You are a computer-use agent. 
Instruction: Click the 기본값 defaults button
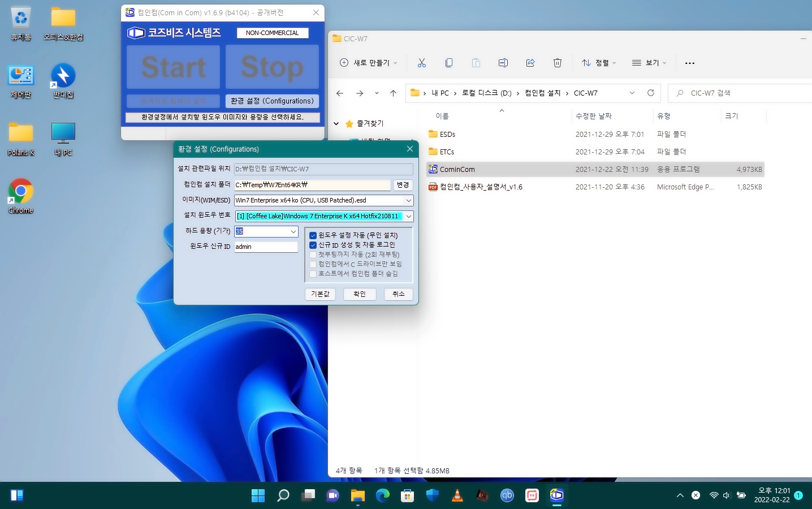pyautogui.click(x=320, y=294)
